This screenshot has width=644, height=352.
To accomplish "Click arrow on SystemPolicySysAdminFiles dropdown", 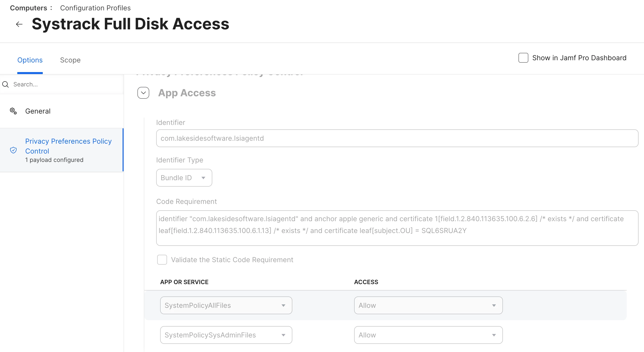I will tap(283, 335).
